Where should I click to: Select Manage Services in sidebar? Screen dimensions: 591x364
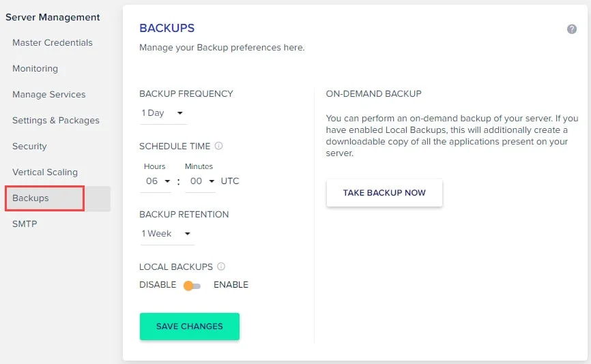click(49, 95)
